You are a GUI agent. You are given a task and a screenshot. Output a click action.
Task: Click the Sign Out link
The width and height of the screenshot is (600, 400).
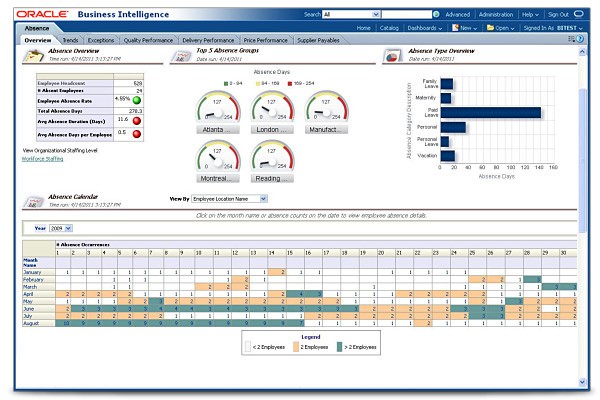click(558, 15)
